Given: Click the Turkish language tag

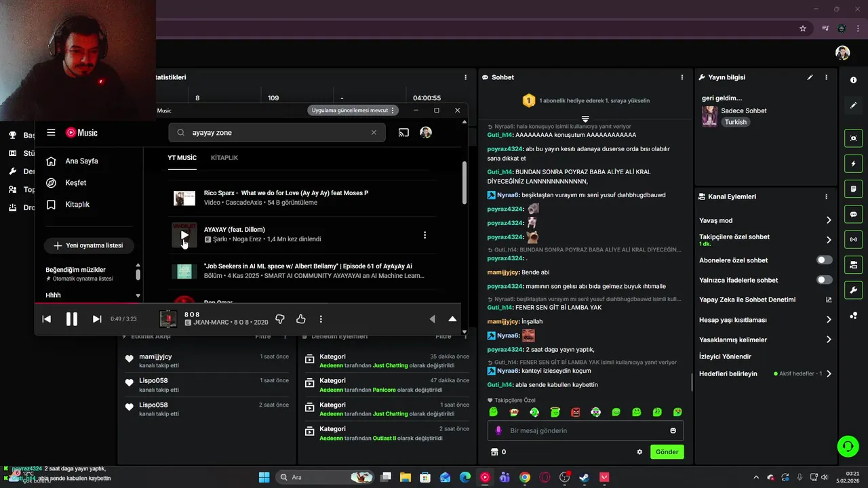Looking at the screenshot, I should click(x=735, y=122).
